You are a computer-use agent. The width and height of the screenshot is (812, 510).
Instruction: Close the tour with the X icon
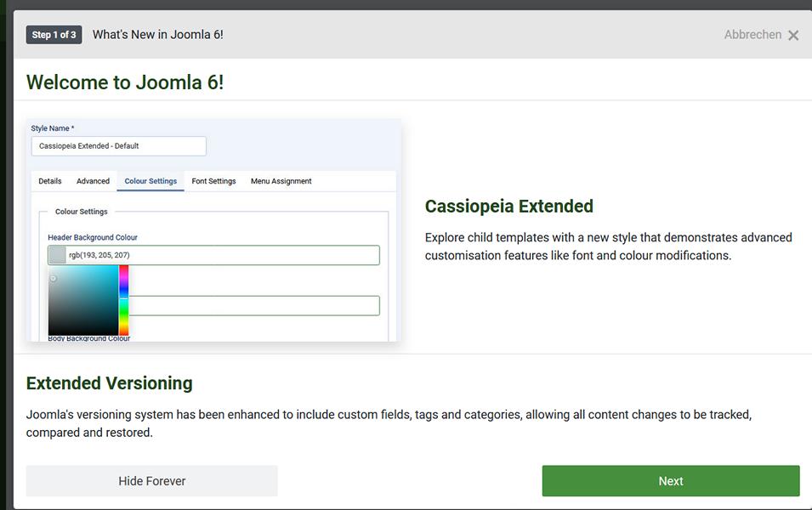coord(793,35)
